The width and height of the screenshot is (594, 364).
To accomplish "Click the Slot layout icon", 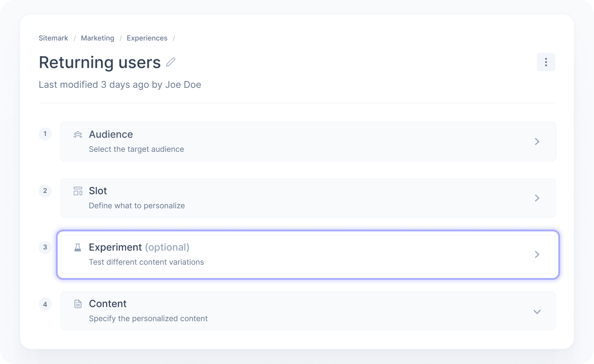I will pyautogui.click(x=77, y=191).
